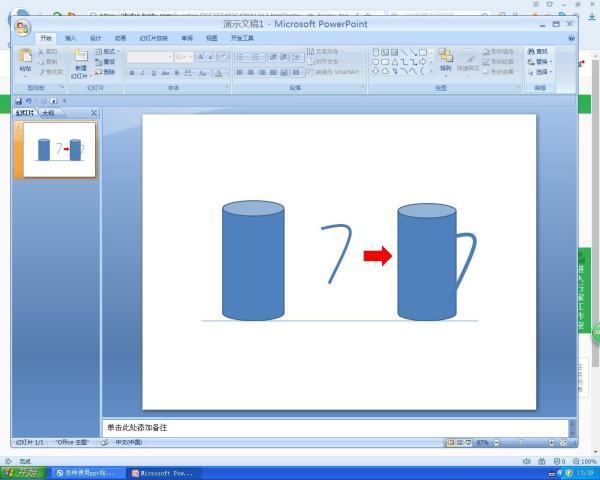Click the Find (查找) binoculars icon
Image resolution: width=600 pixels, height=480 pixels.
[531, 51]
